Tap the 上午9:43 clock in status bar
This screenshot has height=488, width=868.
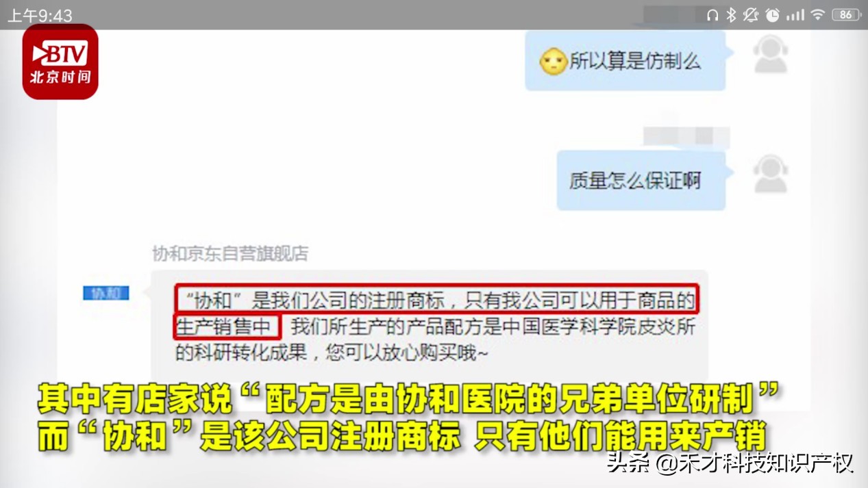tap(40, 15)
